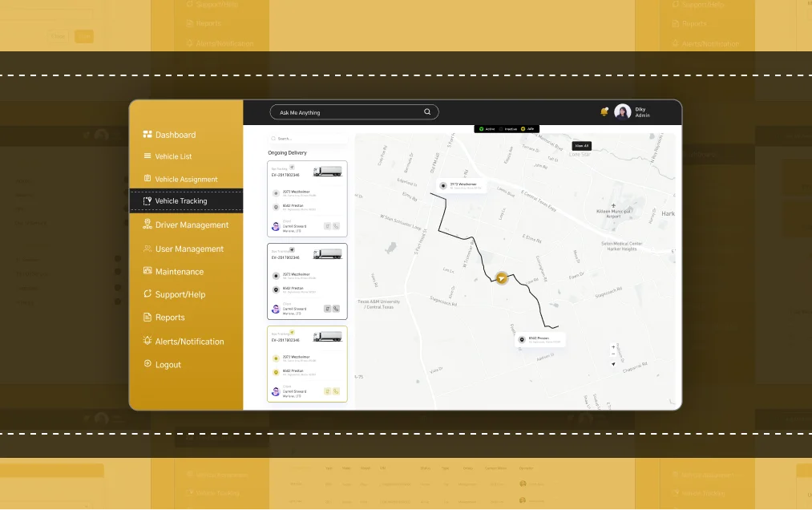Click the map zoom in plus button

point(613,347)
